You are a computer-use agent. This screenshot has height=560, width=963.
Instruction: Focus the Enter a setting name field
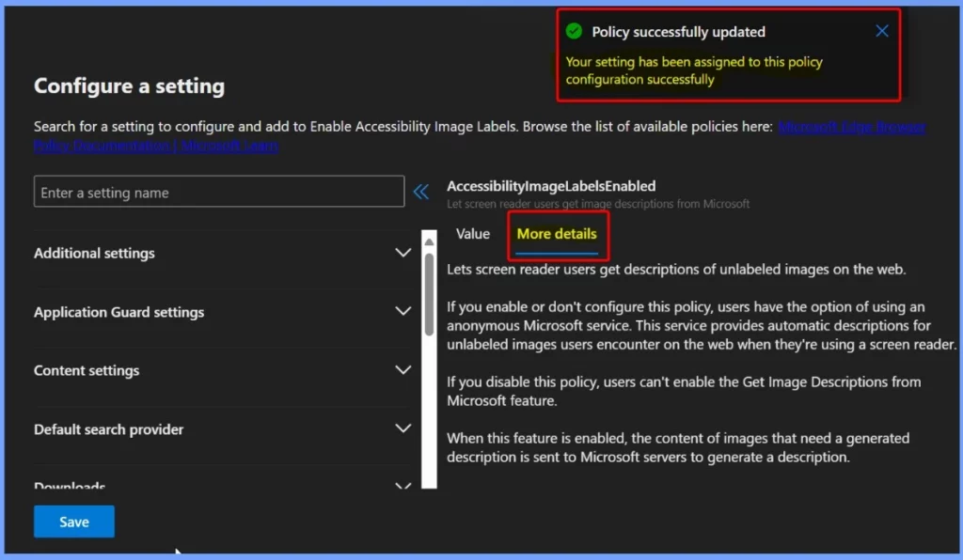pyautogui.click(x=219, y=192)
